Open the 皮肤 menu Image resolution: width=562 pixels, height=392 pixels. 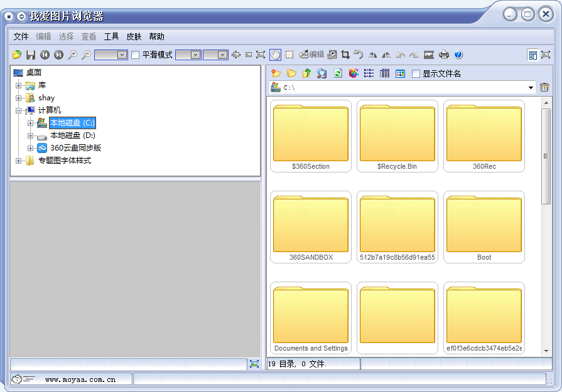pos(134,37)
